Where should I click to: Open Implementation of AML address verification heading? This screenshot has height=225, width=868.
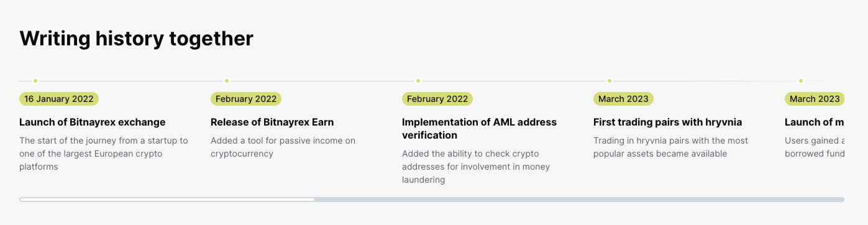[x=479, y=129]
